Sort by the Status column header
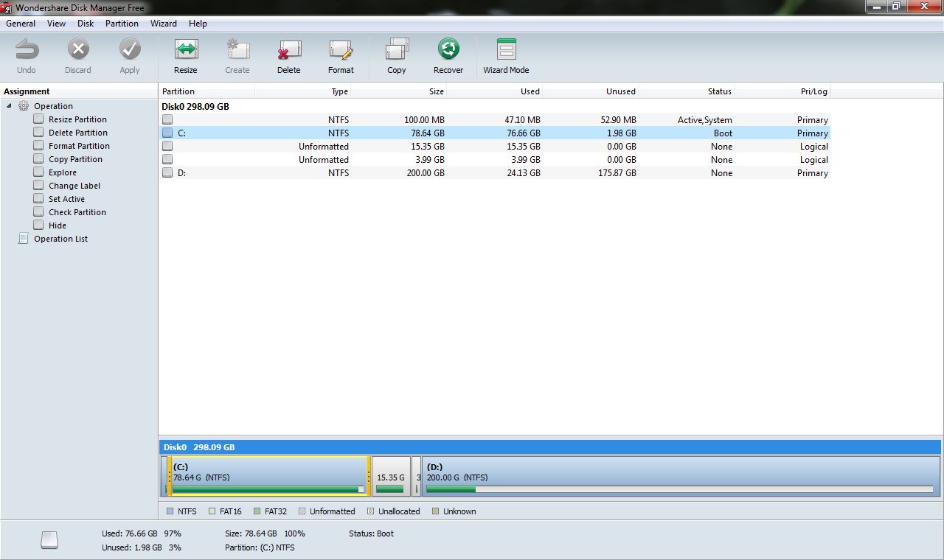 [x=687, y=91]
